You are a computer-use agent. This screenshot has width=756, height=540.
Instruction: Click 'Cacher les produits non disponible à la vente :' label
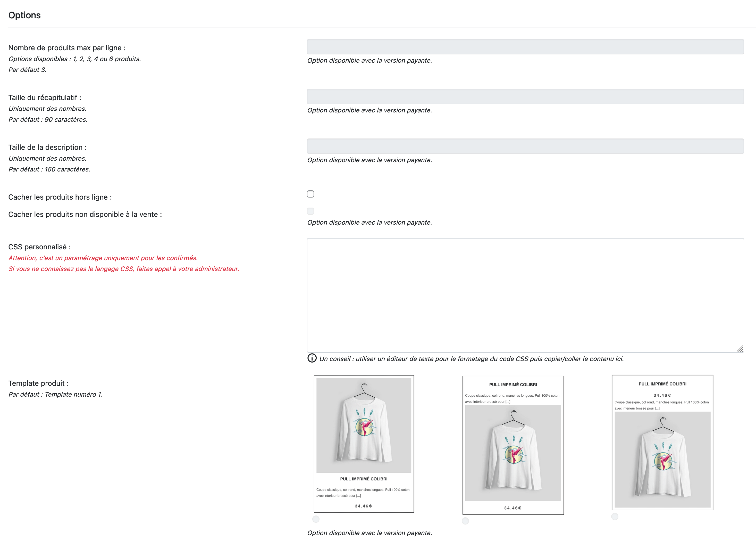point(85,215)
